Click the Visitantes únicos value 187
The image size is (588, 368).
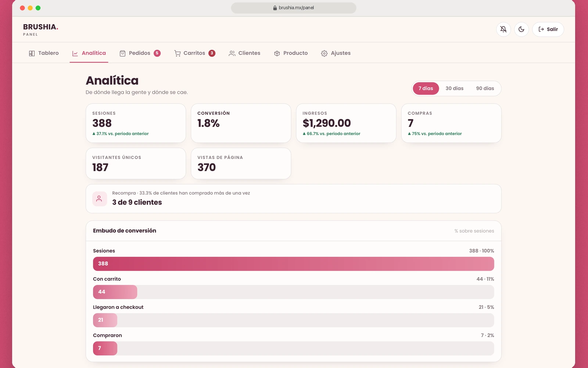[x=100, y=167]
